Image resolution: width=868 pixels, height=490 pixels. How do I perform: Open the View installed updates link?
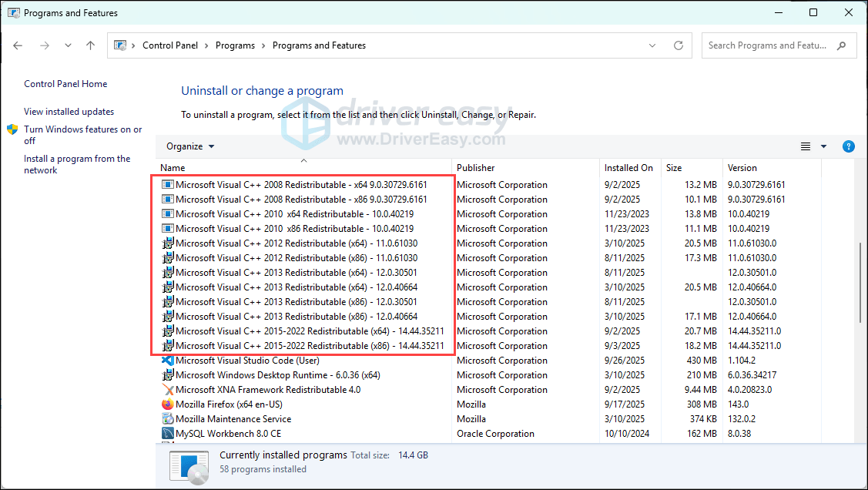[69, 112]
